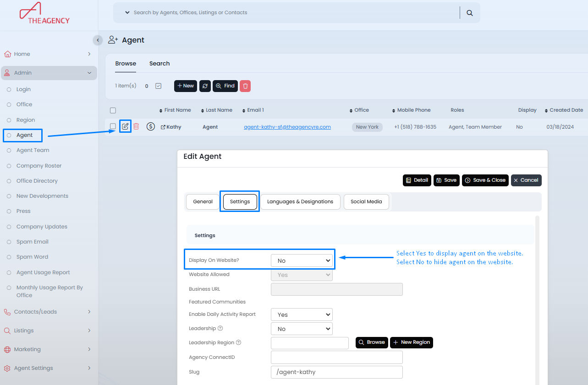The image size is (588, 385).
Task: Expand the Agent Settings chevron
Action: (89, 368)
